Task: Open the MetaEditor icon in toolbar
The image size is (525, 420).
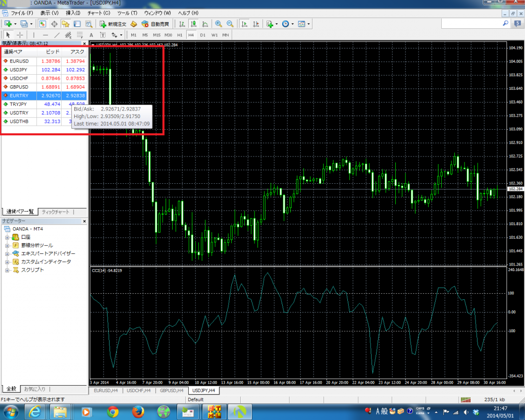Action: (134, 24)
